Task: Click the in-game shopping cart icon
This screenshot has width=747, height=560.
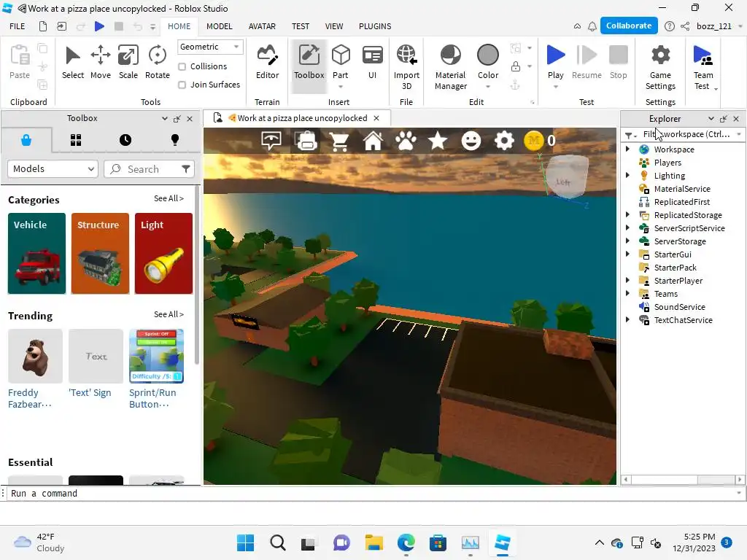Action: click(x=340, y=141)
